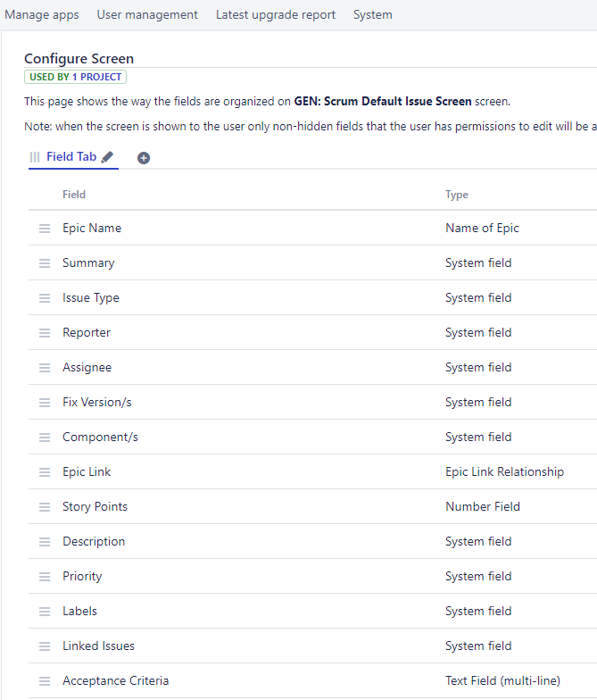Click the drag handle for Fix Version/s

[45, 403]
